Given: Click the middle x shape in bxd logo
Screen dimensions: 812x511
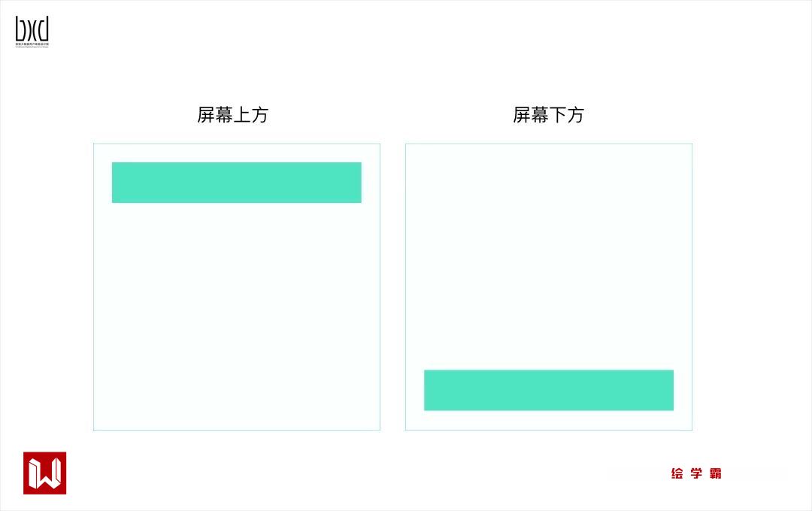Looking at the screenshot, I should (32, 29).
